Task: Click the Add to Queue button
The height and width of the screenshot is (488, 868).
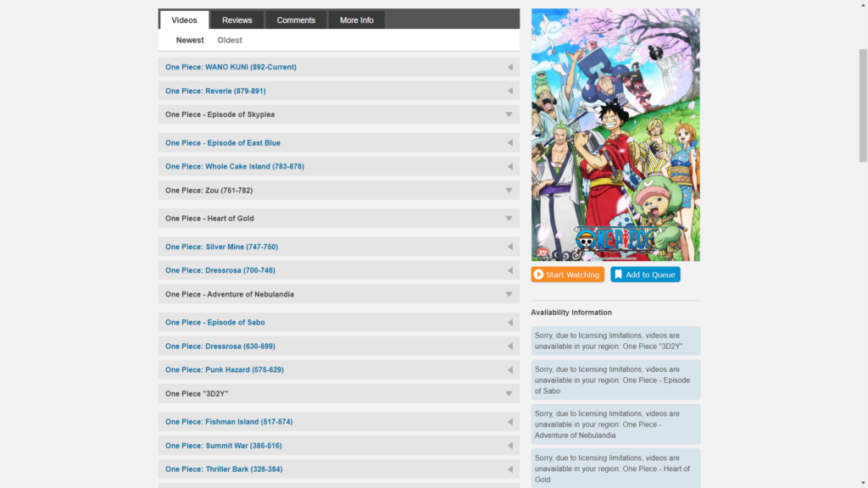Action: coord(645,274)
